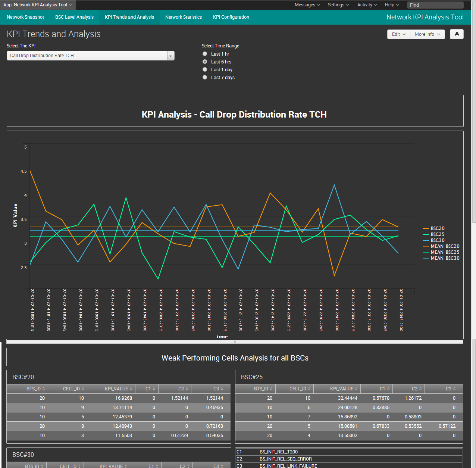Click KPI value 11.5503 in BSC#20
Image resolution: width=476 pixels, height=468 pixels.
(123, 436)
